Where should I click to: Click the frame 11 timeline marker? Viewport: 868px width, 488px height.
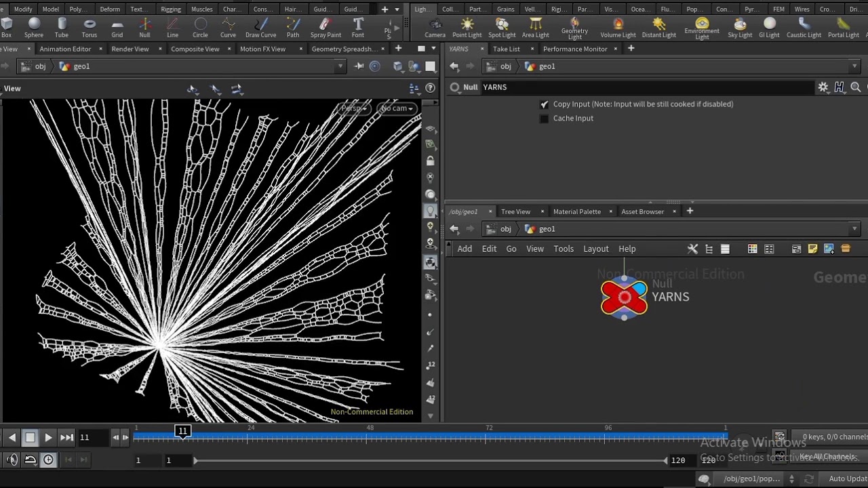click(182, 431)
